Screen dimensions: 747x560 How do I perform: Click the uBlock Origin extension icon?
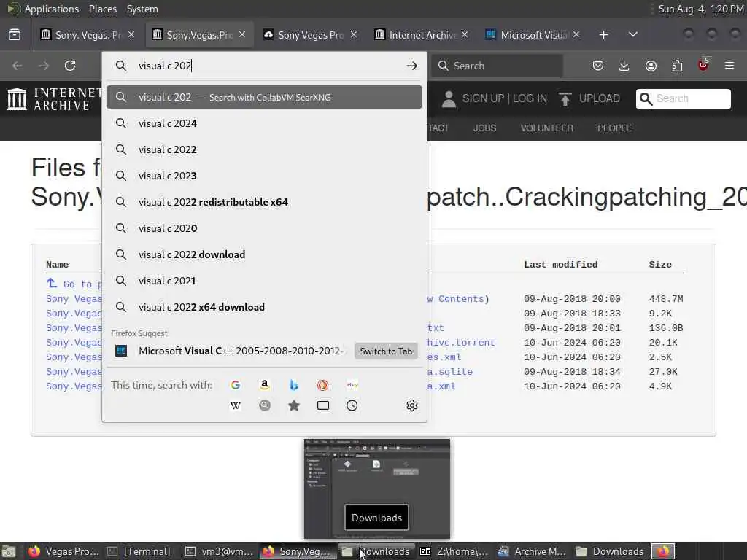(703, 65)
